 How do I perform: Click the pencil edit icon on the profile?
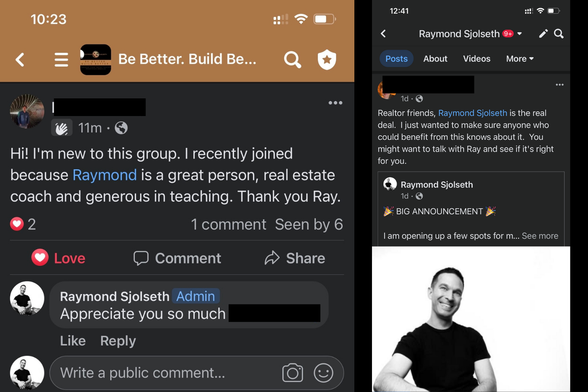pos(543,34)
